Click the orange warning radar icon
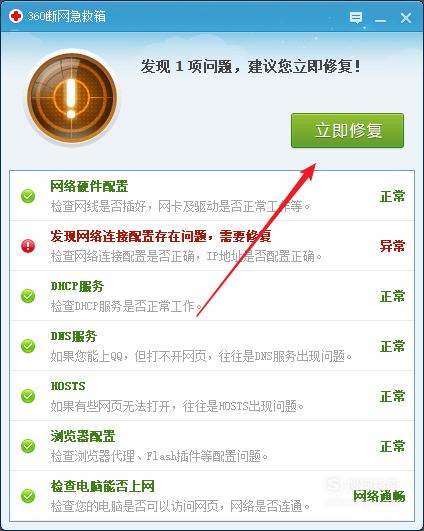The width and height of the screenshot is (424, 531). pos(72,97)
